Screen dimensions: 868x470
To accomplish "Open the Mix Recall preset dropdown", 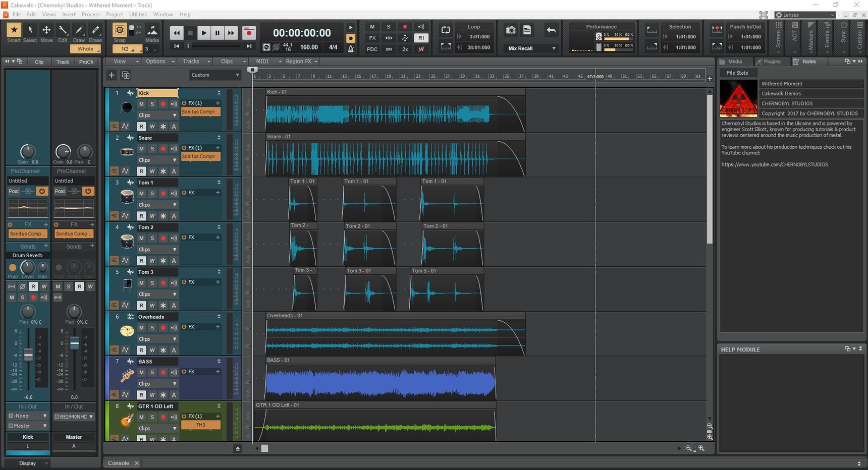I will click(x=531, y=48).
